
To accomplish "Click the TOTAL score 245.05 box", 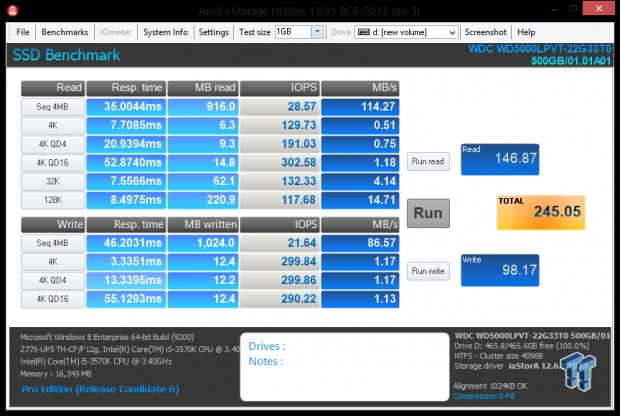I will 541,212.
